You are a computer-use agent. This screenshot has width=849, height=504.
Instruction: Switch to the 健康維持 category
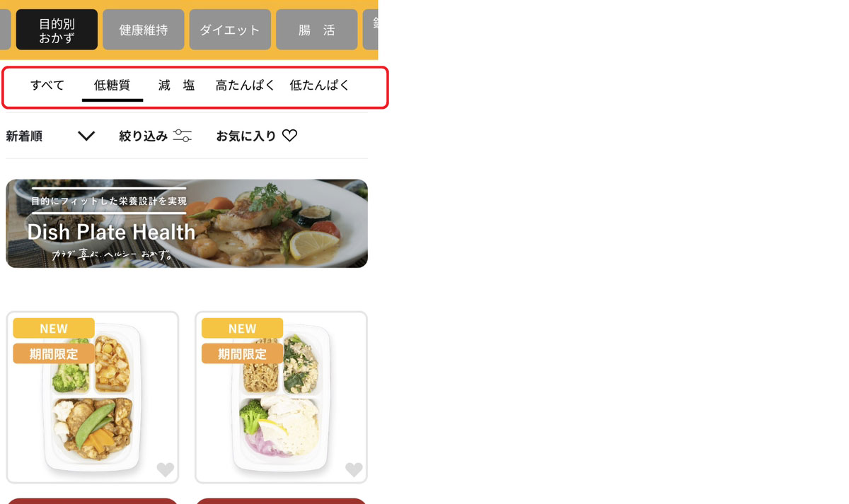point(144,30)
